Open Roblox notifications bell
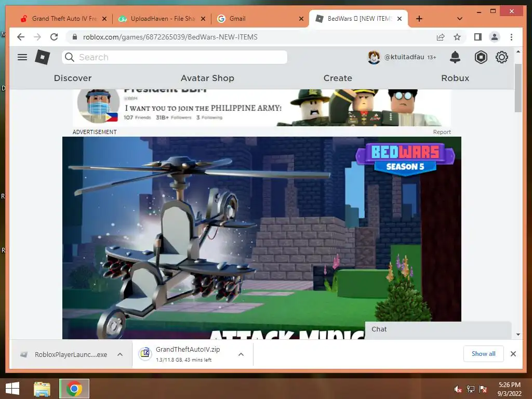Viewport: 532px width, 399px height. coord(455,57)
